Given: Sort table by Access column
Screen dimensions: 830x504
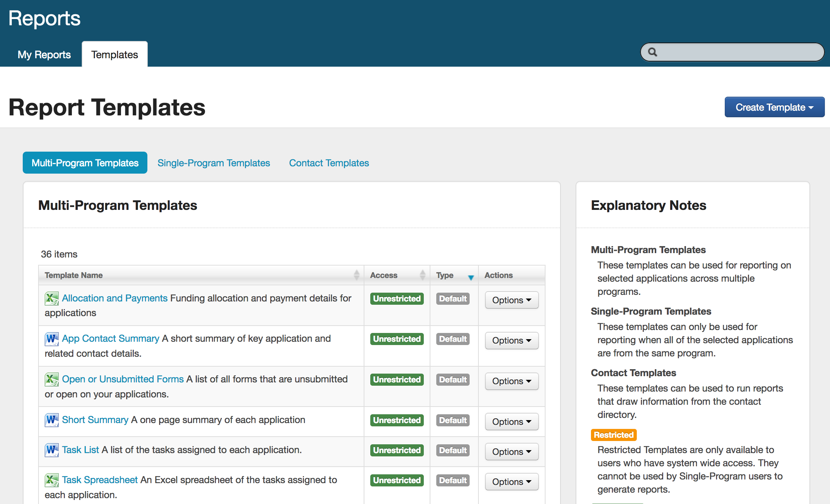Looking at the screenshot, I should click(x=422, y=275).
